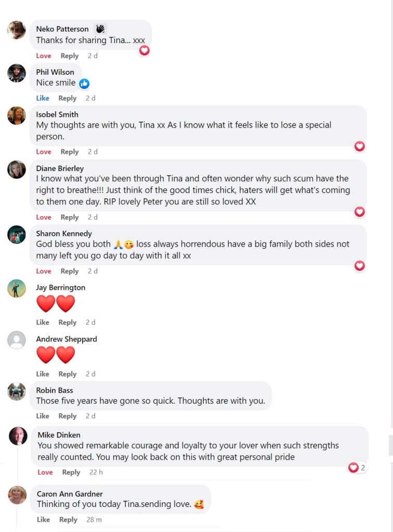The width and height of the screenshot is (393, 532).
Task: Click Robin Bass's profile picture
Action: point(17,391)
